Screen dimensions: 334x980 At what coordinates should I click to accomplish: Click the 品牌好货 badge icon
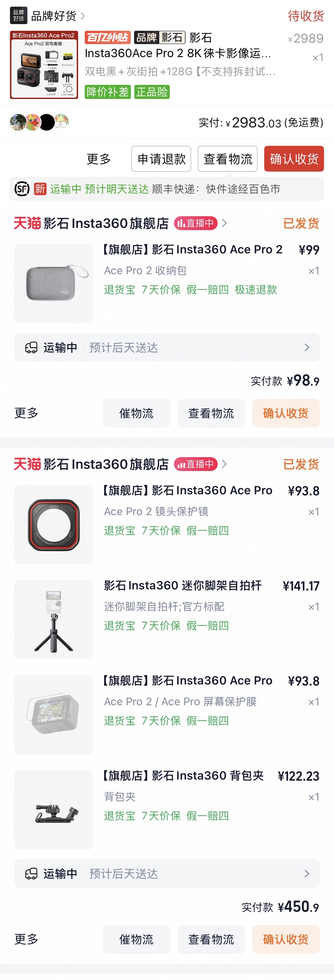18,16
